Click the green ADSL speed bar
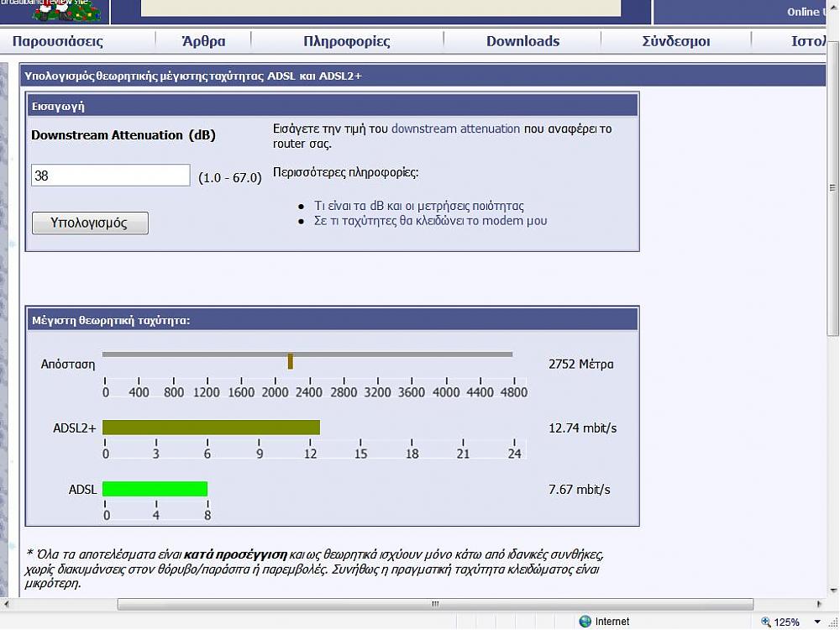840x630 pixels. click(x=155, y=489)
